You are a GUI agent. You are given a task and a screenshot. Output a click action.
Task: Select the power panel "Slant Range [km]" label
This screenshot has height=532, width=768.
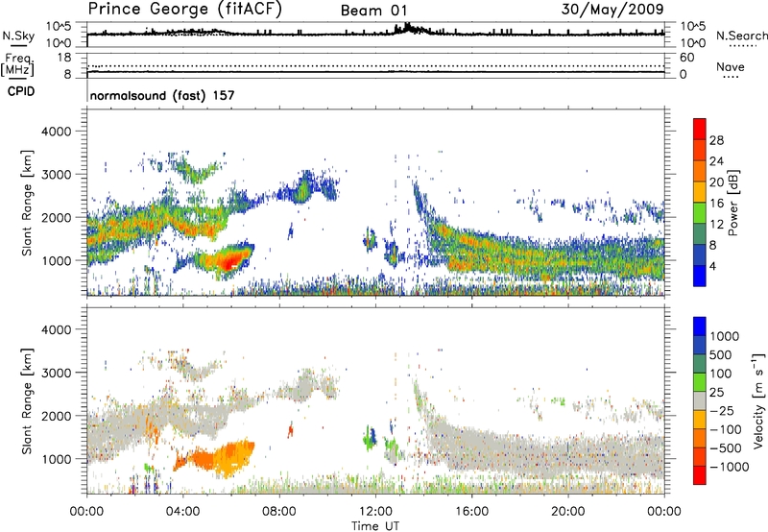point(27,203)
